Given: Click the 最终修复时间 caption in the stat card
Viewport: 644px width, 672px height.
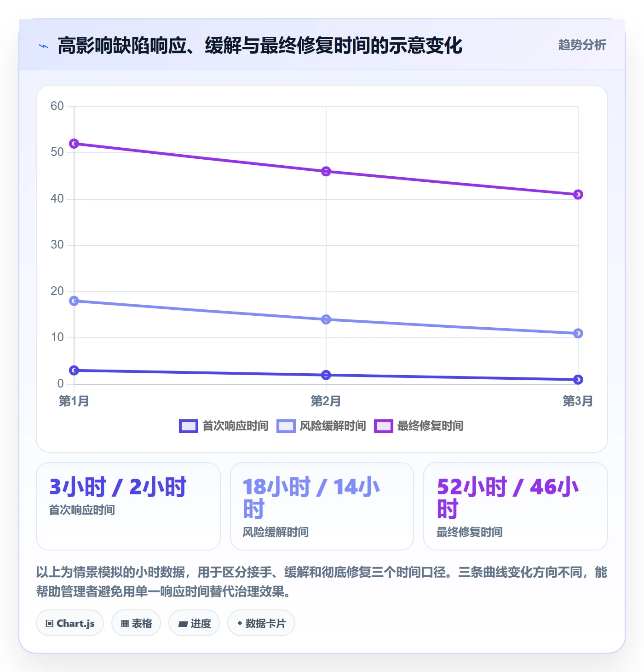Looking at the screenshot, I should [469, 532].
